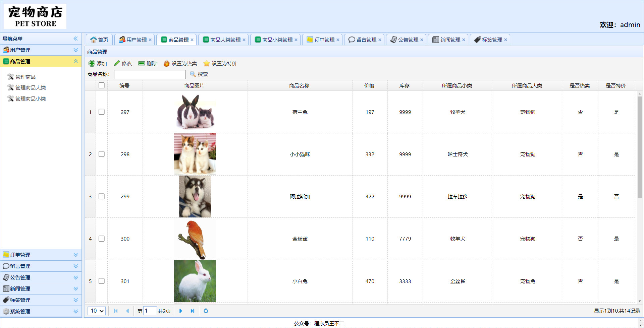644x328 pixels.
Task: Switch to the 用户管理 tab
Action: click(134, 39)
